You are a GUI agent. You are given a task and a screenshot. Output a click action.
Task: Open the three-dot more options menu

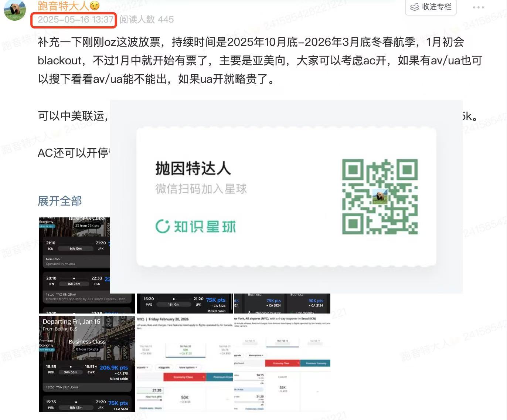478,7
